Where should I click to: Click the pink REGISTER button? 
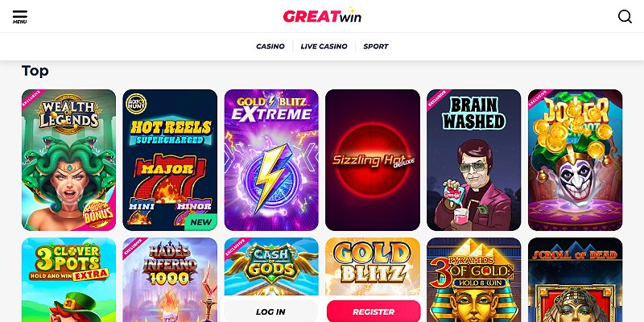click(x=374, y=312)
